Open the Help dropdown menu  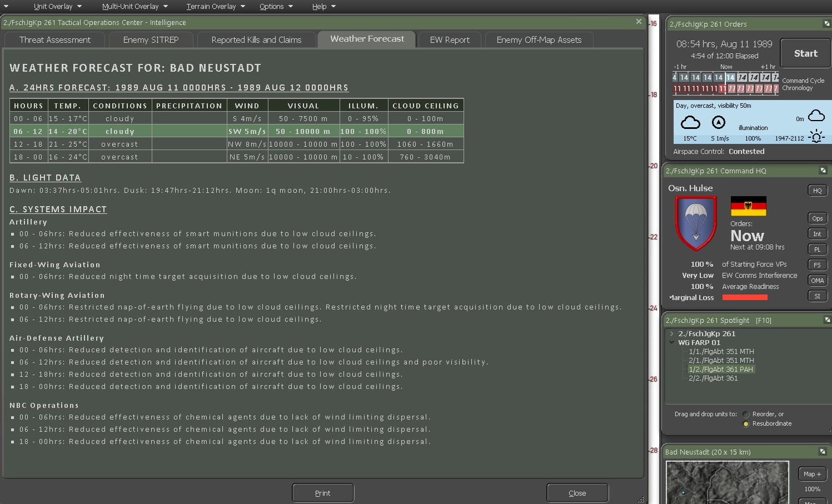[324, 7]
